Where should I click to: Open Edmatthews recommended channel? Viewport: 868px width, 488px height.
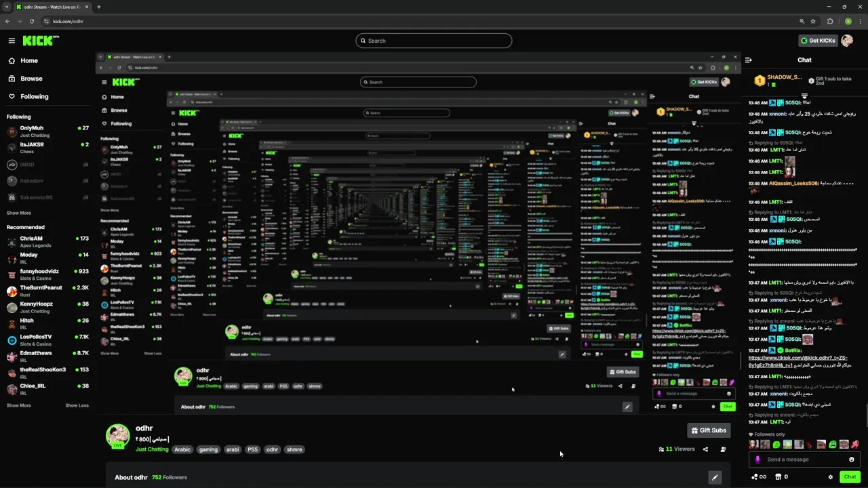coord(47,356)
